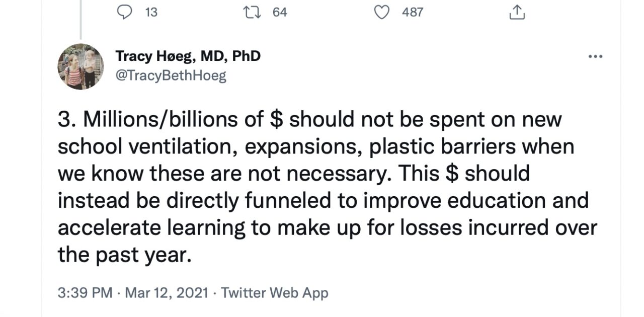Viewport: 644px width, 317px height.
Task: Show the 487 likes count
Action: pos(413,13)
